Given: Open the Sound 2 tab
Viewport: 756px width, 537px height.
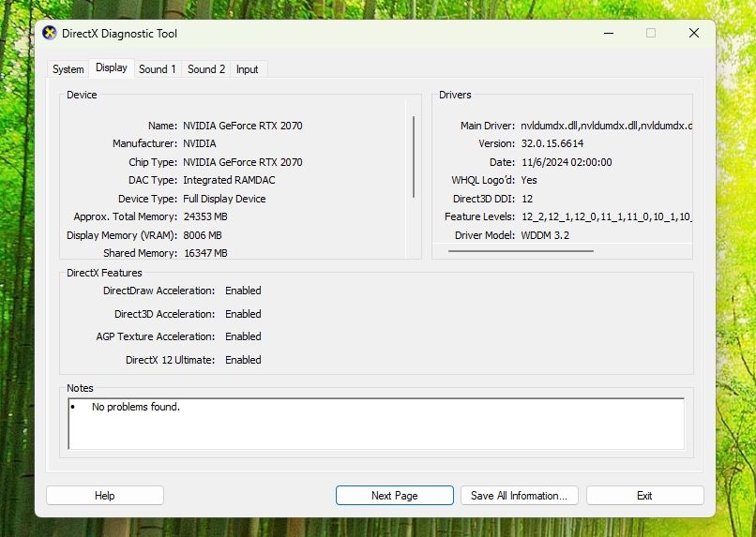Looking at the screenshot, I should coord(206,68).
